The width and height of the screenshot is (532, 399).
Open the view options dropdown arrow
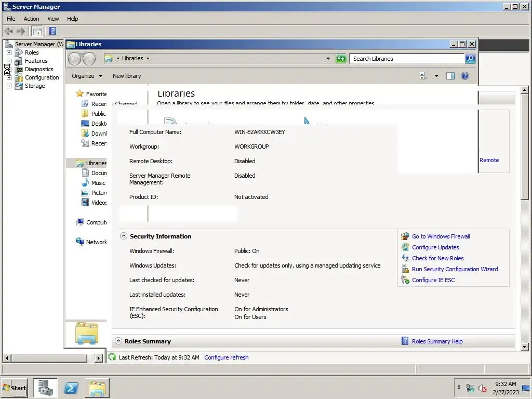(436, 76)
